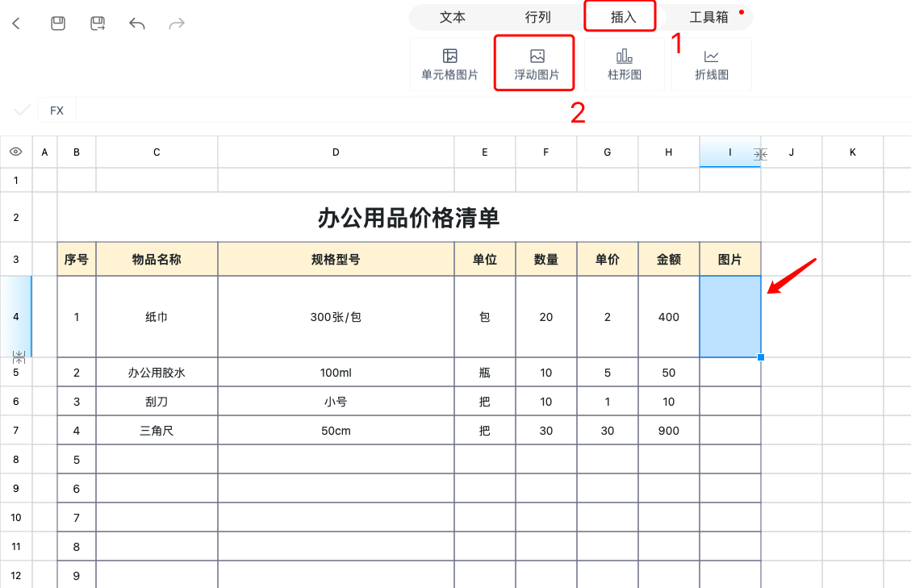
Task: Select row 4 header
Action: point(15,317)
